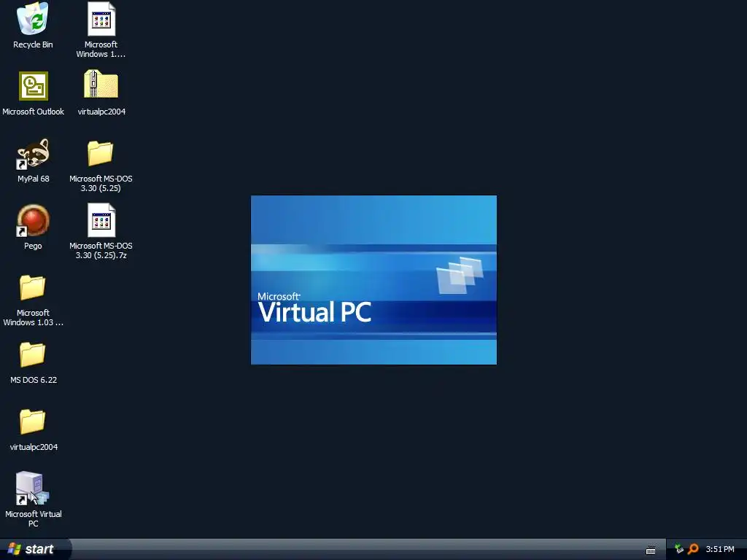Click the orange magnifier tray icon
The width and height of the screenshot is (747, 560).
click(x=693, y=549)
